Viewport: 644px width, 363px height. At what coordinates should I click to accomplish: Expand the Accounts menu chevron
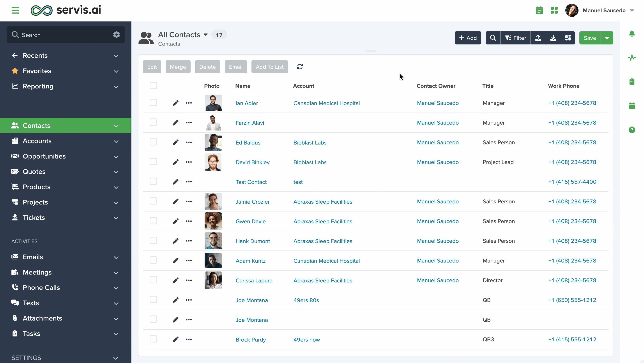tap(116, 141)
